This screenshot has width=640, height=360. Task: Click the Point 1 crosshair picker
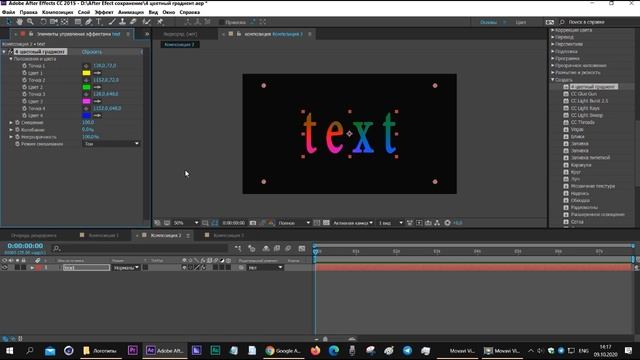tap(86, 66)
